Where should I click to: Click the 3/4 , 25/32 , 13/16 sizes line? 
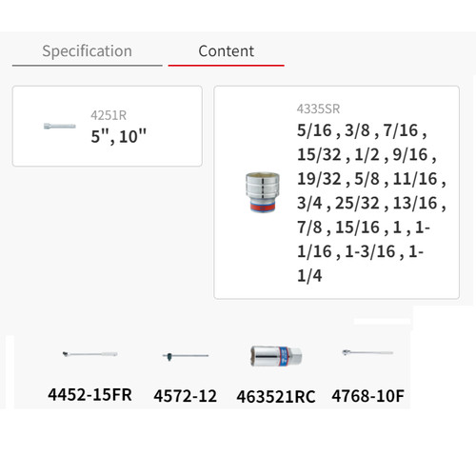tap(371, 203)
